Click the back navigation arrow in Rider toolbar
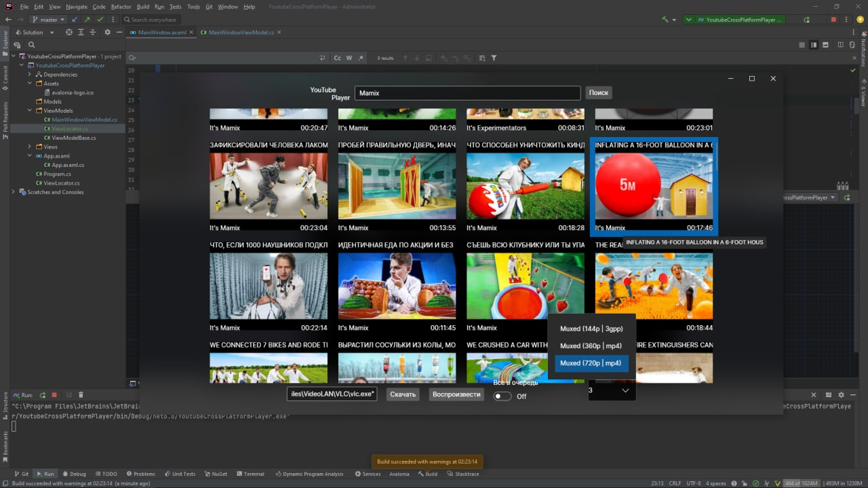This screenshot has width=868, height=488. [x=8, y=20]
